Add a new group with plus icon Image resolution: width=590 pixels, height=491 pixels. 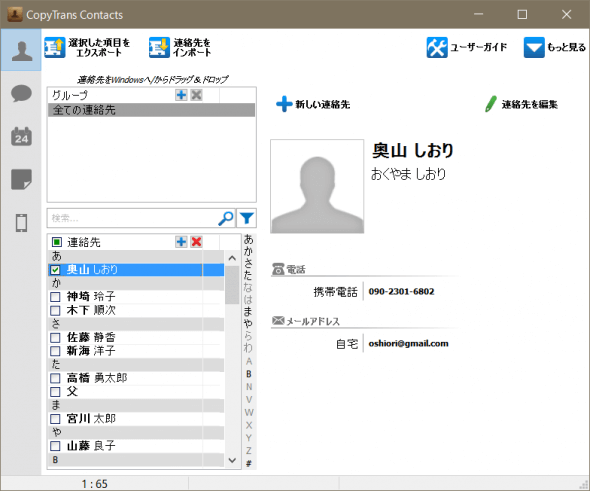point(181,95)
